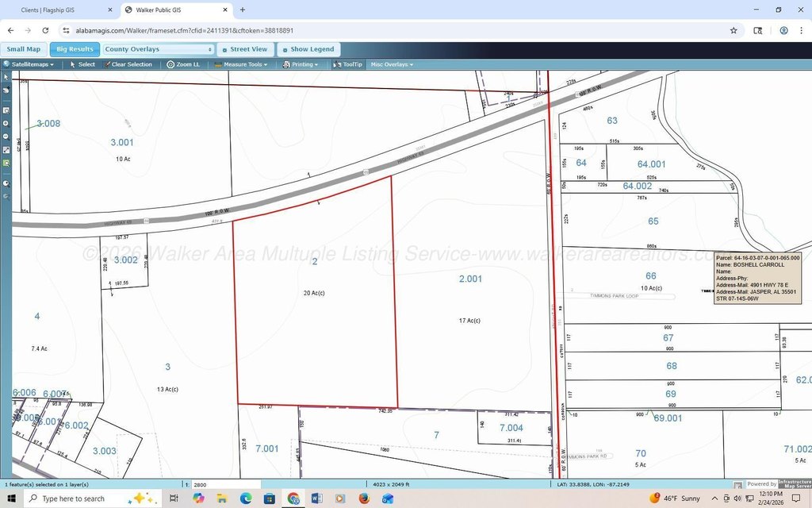The width and height of the screenshot is (812, 508).
Task: Switch to Small Map view
Action: [x=23, y=49]
